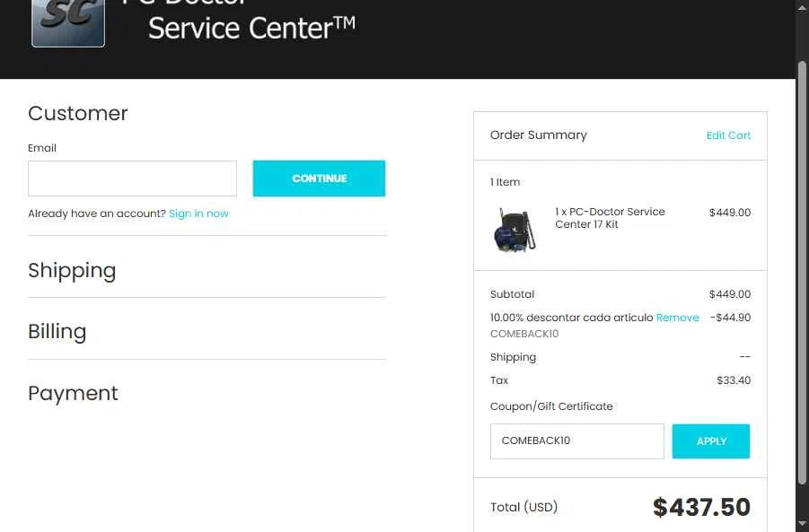The width and height of the screenshot is (809, 532).
Task: Click the APPLY coupon button
Action: (x=711, y=441)
